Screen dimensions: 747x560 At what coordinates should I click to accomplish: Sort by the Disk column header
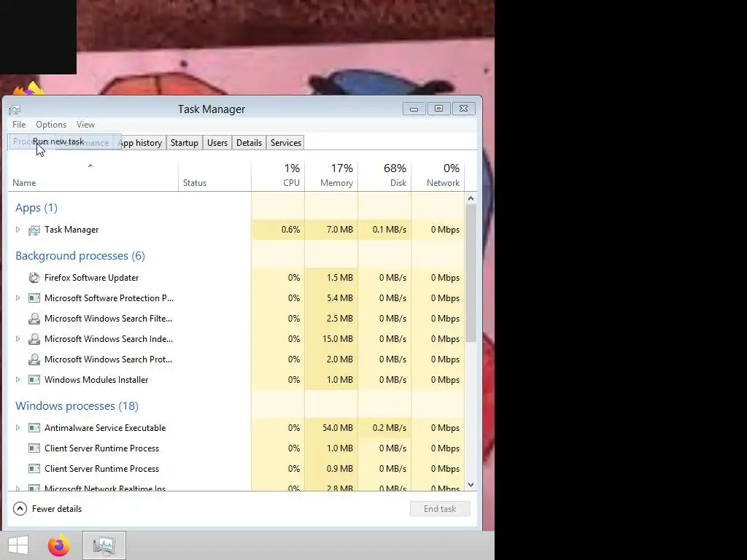pyautogui.click(x=384, y=176)
